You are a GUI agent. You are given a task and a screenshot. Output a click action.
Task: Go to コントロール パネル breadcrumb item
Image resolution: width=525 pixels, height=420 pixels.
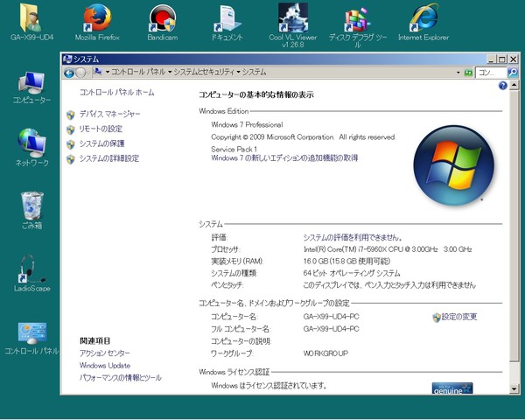click(x=138, y=72)
